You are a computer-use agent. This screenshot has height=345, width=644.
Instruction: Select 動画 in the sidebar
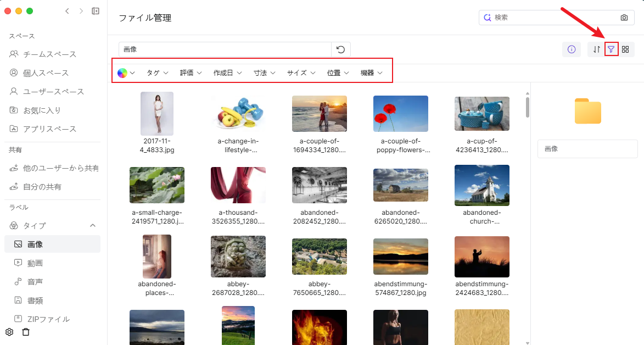coord(35,263)
